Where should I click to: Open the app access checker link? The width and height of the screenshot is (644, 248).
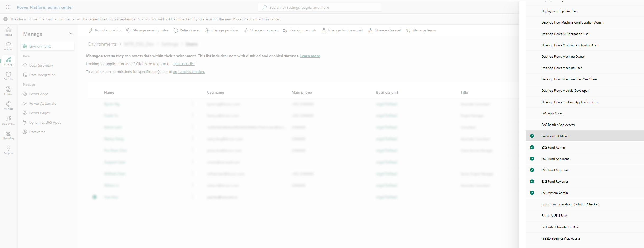pyautogui.click(x=189, y=72)
